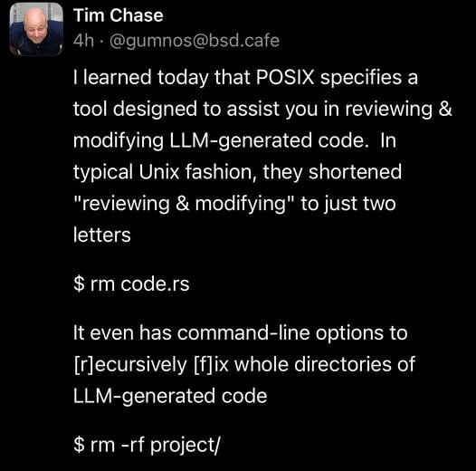Click final 'LLM-generated code' line
The image size is (476, 471).
tap(170, 396)
